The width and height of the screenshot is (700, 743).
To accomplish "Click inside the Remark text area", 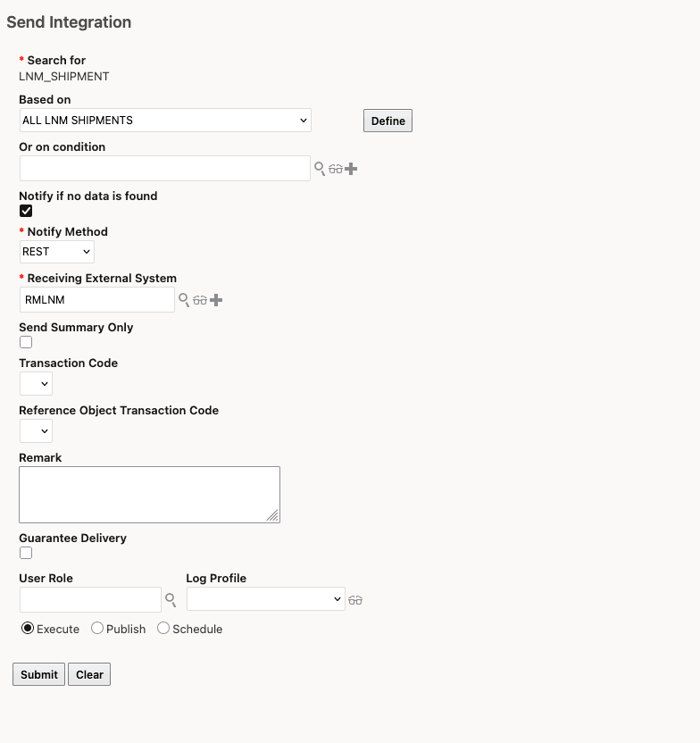I will click(149, 494).
